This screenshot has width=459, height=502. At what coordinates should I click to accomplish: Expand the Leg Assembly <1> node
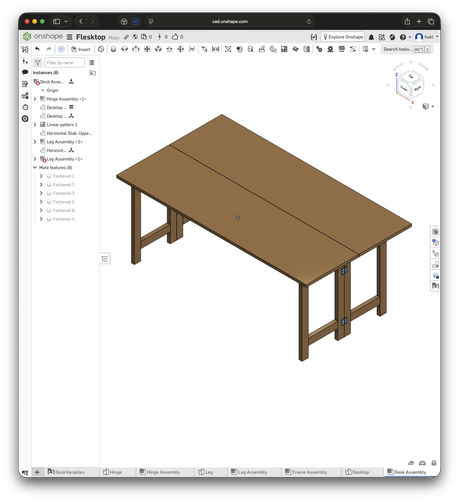tap(35, 159)
